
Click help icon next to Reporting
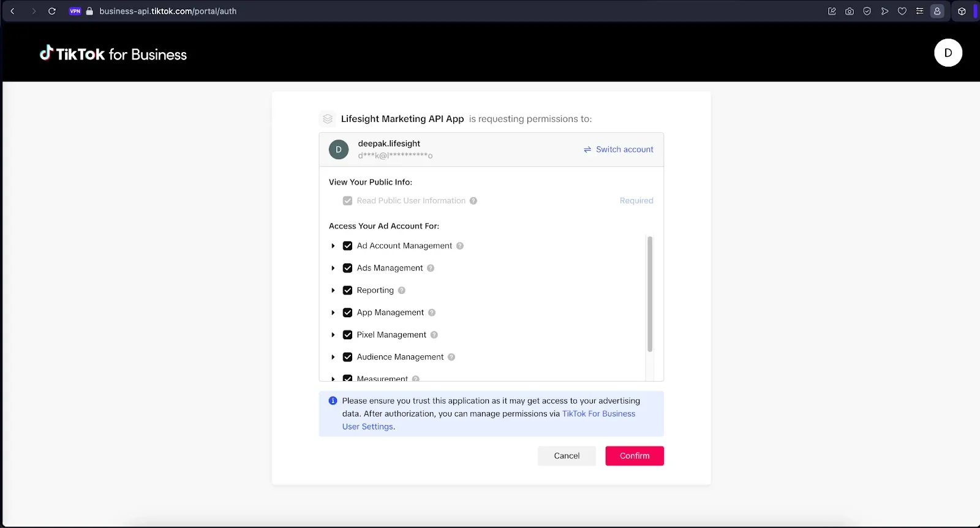click(402, 290)
